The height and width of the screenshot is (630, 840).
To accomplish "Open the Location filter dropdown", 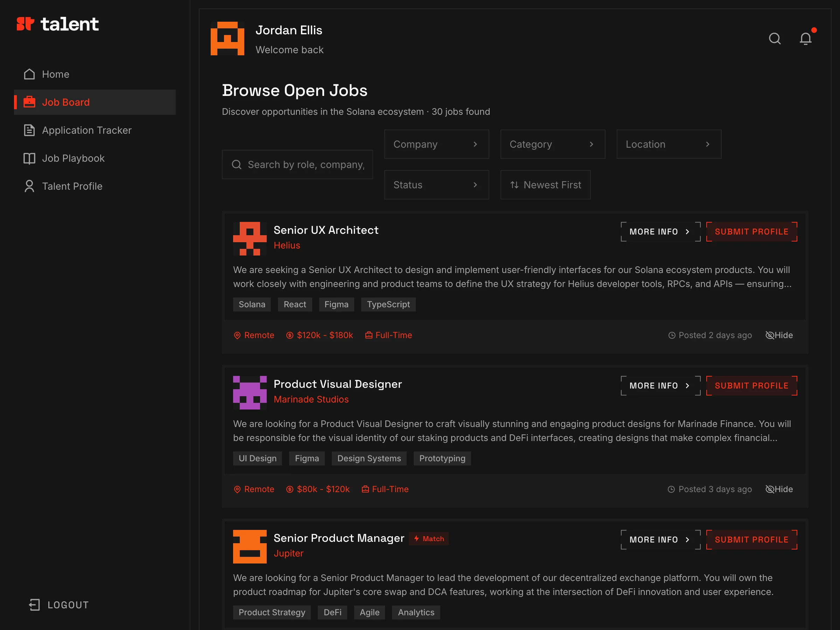I will pyautogui.click(x=669, y=144).
